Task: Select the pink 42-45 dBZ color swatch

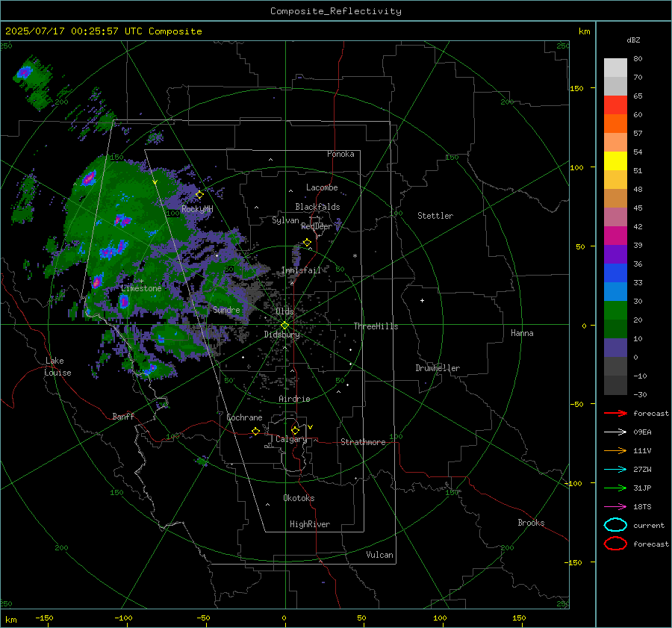Action: (615, 217)
